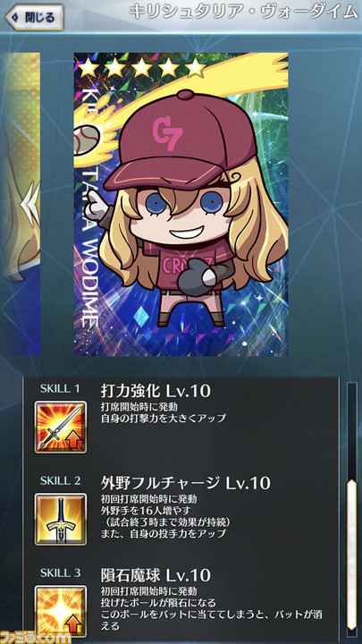Click the SKILL 3 label
Screen dimensions: 362x644
pyautogui.click(x=60, y=572)
